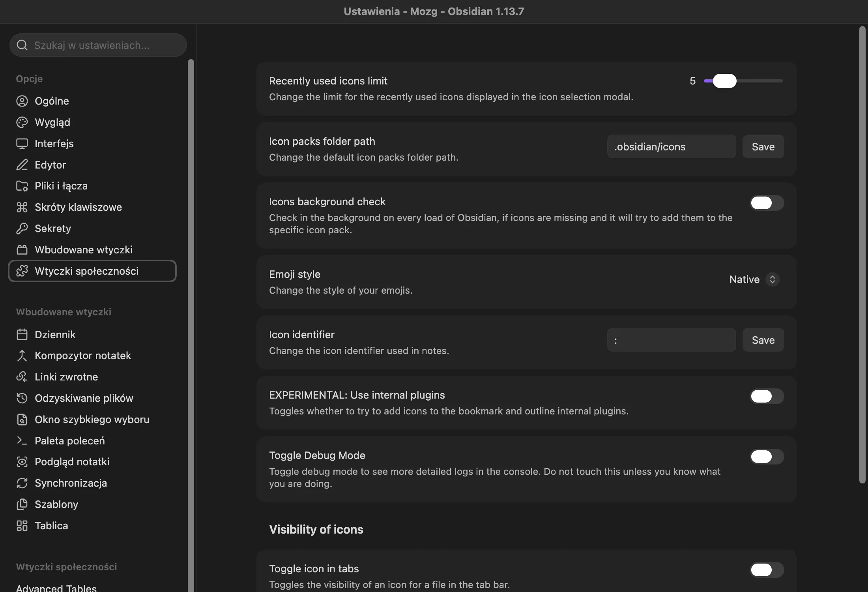This screenshot has width=868, height=592.
Task: Select Wtyczki społeczności settings tab
Action: 92,271
